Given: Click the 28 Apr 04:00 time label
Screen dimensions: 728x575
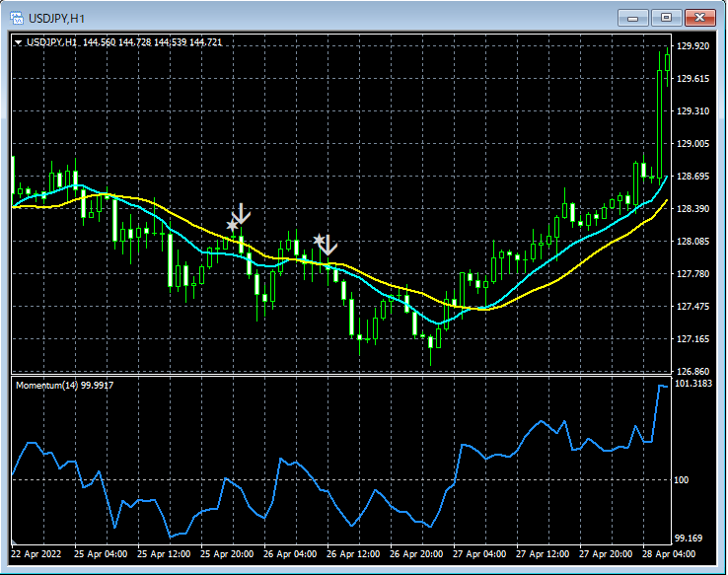Looking at the screenshot, I should (669, 554).
